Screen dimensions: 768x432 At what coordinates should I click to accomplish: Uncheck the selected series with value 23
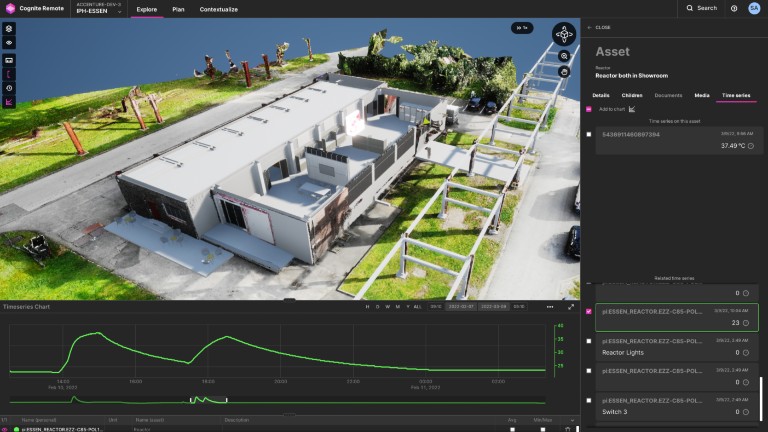coord(589,312)
